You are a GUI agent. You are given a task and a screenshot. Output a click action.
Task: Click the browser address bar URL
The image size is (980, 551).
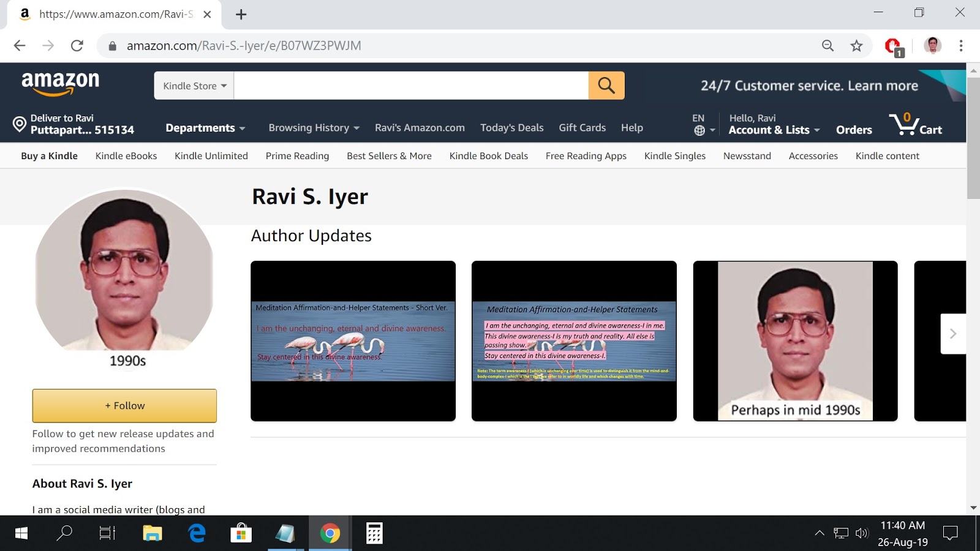point(244,46)
